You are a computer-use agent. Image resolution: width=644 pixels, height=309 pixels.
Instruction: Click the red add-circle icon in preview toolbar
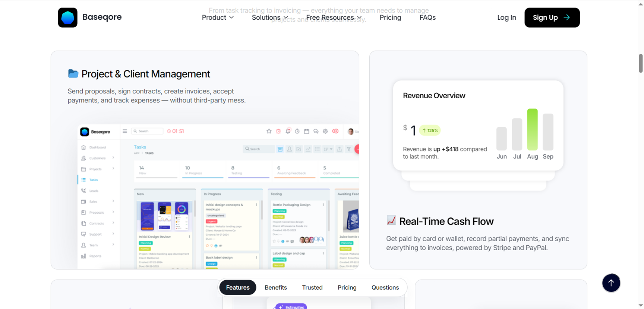tap(335, 131)
